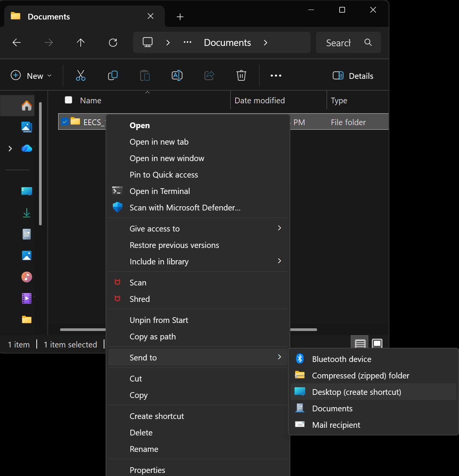The width and height of the screenshot is (459, 476).
Task: Uncheck the EECS folder checkbox
Action: pos(65,122)
